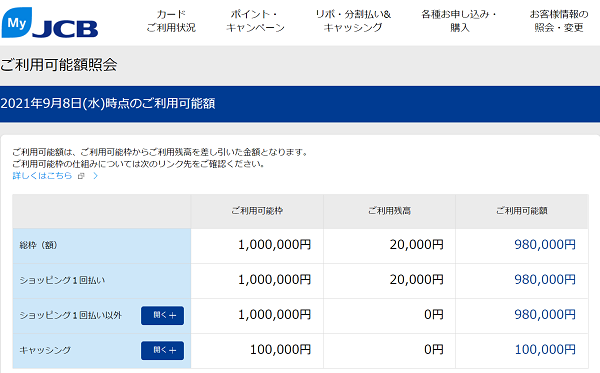Click the ご利用可能枠の仕組み explanation sentence
Screen dimensions: 600x373
pos(139,164)
